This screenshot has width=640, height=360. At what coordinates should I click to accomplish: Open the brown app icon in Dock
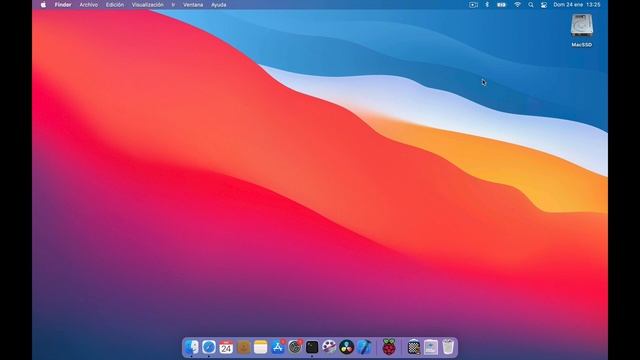pos(244,347)
